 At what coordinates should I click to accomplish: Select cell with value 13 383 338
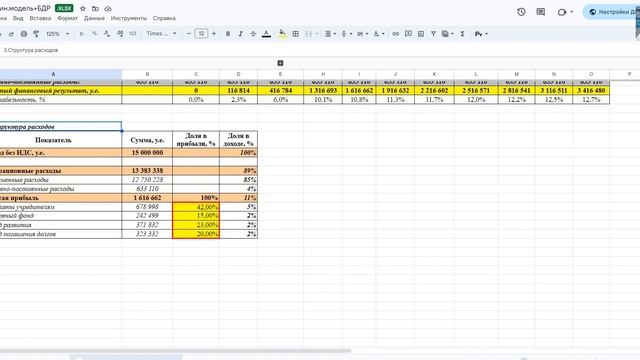point(147,171)
